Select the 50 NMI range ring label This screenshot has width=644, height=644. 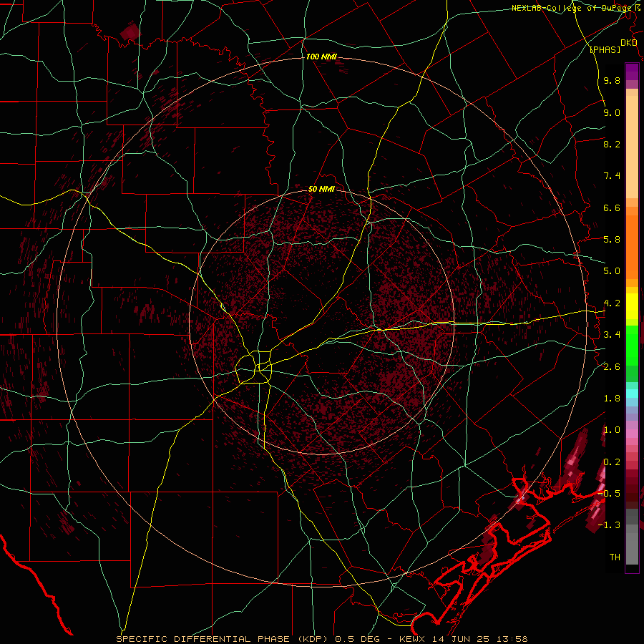(x=321, y=189)
